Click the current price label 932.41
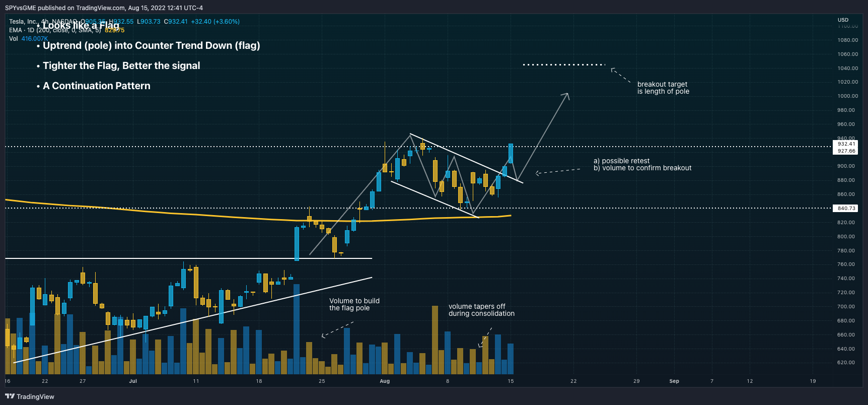Viewport: 868px width, 405px height. (846, 144)
